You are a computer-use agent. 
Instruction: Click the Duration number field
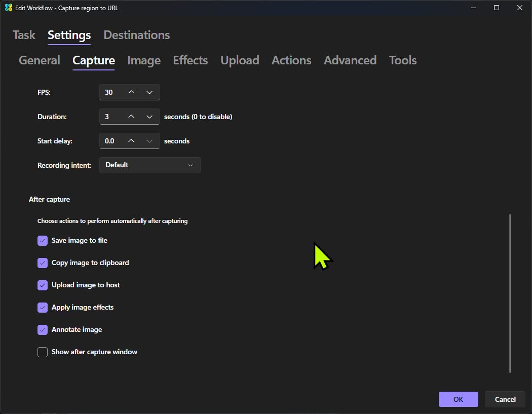[x=111, y=117]
